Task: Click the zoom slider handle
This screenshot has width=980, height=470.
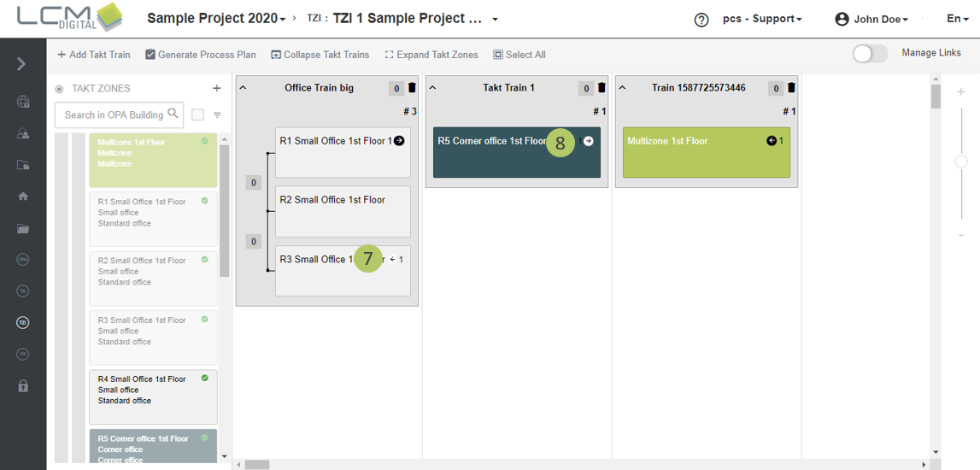Action: click(961, 162)
